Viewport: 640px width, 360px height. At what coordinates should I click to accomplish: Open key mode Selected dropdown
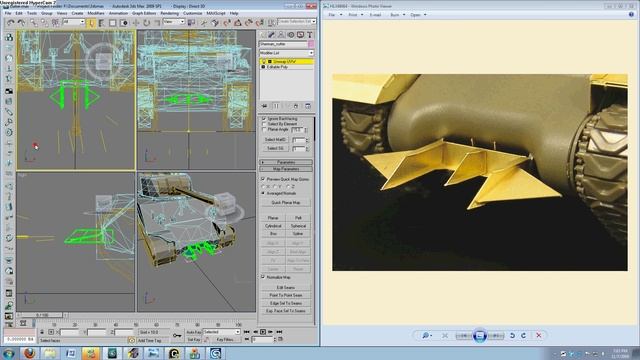pyautogui.click(x=222, y=332)
